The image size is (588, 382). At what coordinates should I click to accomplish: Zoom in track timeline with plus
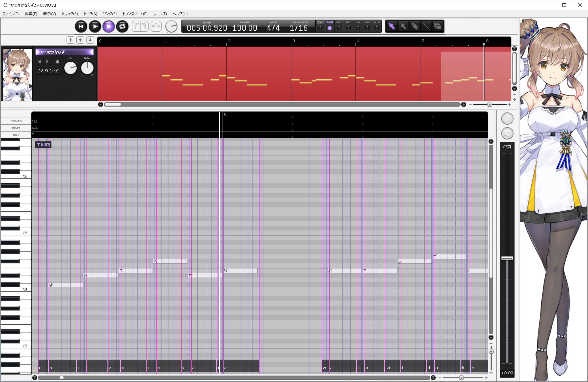(x=509, y=105)
